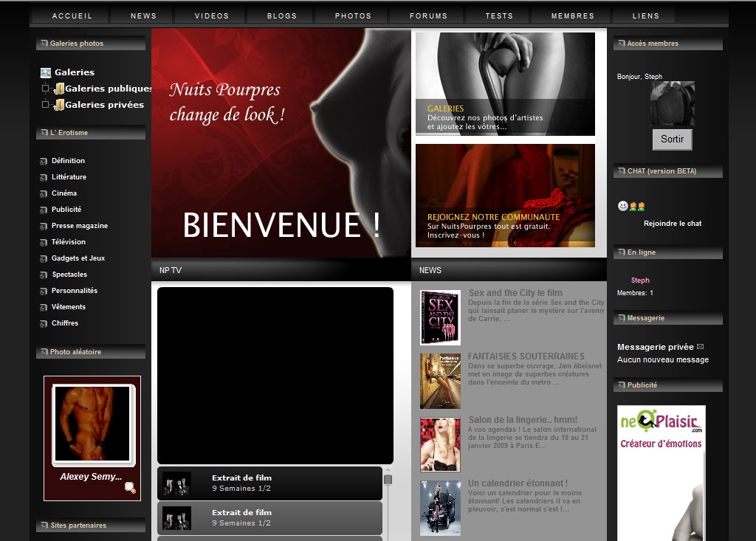This screenshot has width=756, height=541.
Task: Open the random photo thumbnail
Action: pyautogui.click(x=92, y=424)
